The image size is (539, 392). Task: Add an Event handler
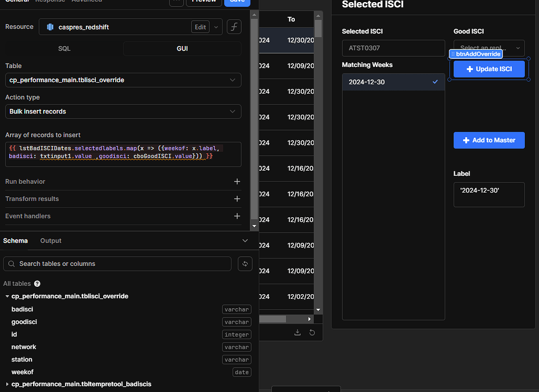[237, 216]
